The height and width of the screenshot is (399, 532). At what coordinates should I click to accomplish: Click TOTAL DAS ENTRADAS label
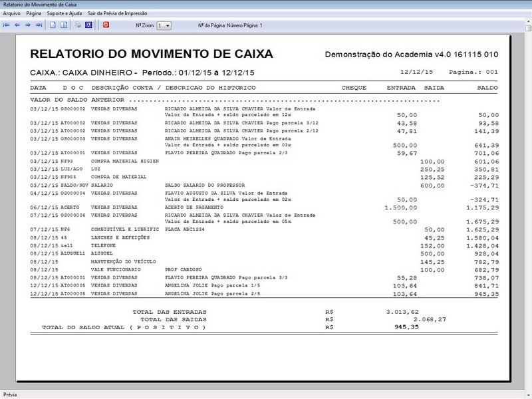170,312
